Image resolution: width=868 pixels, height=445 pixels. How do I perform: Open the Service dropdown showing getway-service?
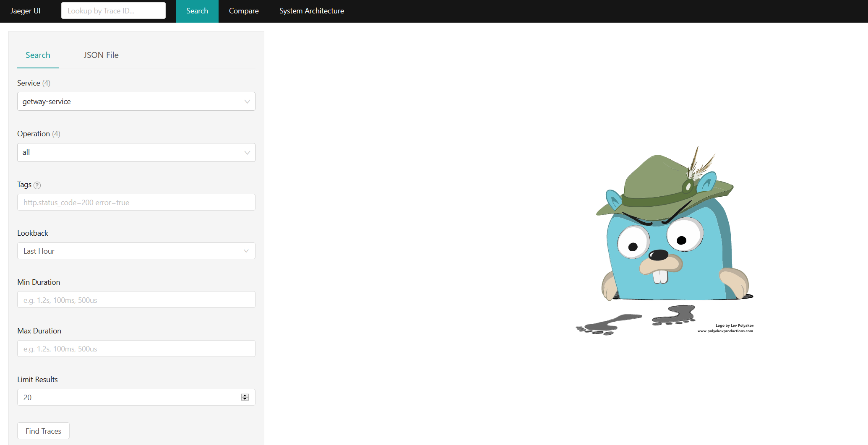point(136,101)
